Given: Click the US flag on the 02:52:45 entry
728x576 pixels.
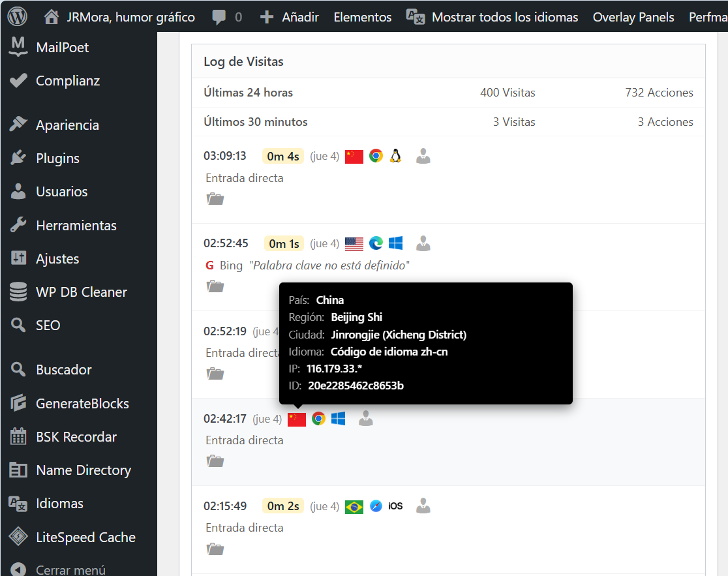Looking at the screenshot, I should (354, 243).
